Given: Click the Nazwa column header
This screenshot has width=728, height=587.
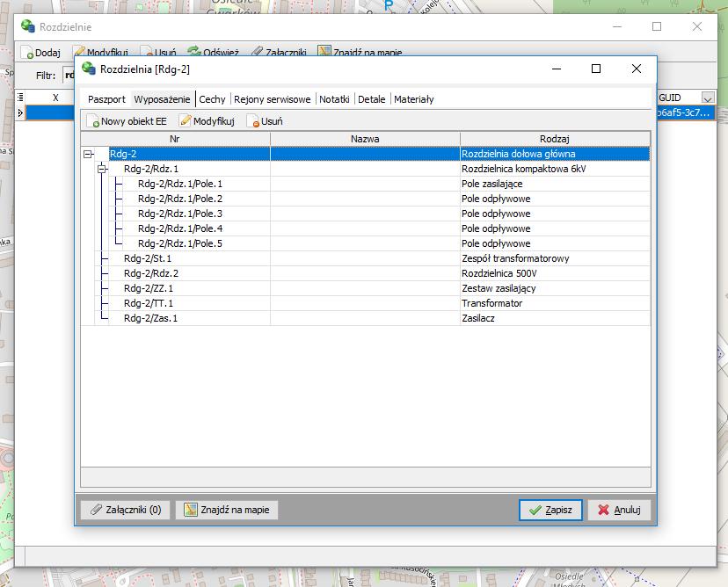Looking at the screenshot, I should tap(365, 139).
